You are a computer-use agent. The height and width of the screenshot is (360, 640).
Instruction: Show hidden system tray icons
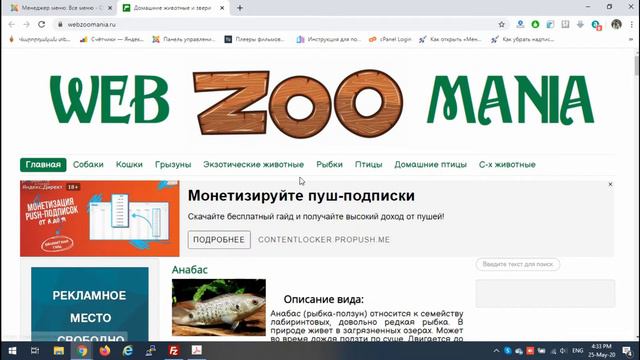click(x=496, y=351)
